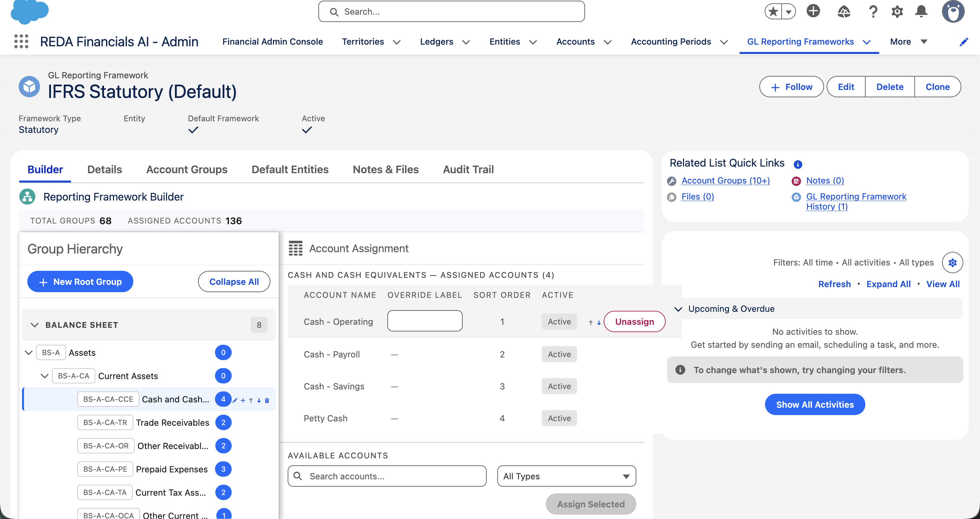Image resolution: width=980 pixels, height=519 pixels.
Task: Open the notifications bell
Action: pos(921,11)
